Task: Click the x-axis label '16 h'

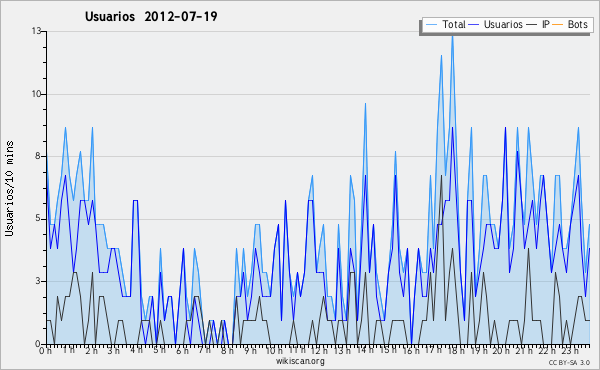Action: 411,351
